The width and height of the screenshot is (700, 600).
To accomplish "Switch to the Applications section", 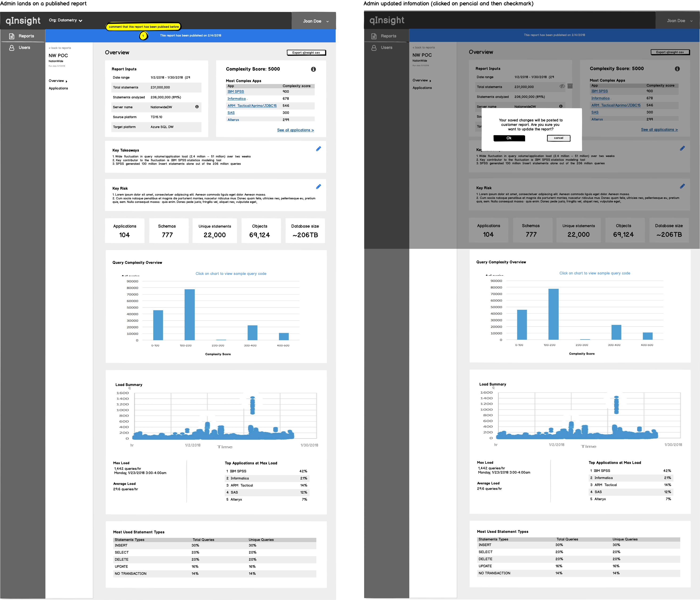I will pyautogui.click(x=58, y=88).
